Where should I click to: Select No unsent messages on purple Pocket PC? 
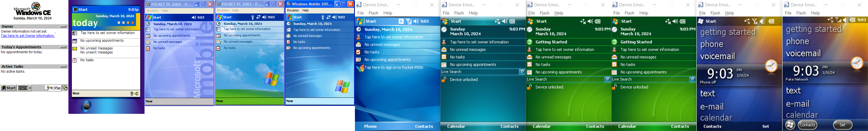(x=96, y=52)
